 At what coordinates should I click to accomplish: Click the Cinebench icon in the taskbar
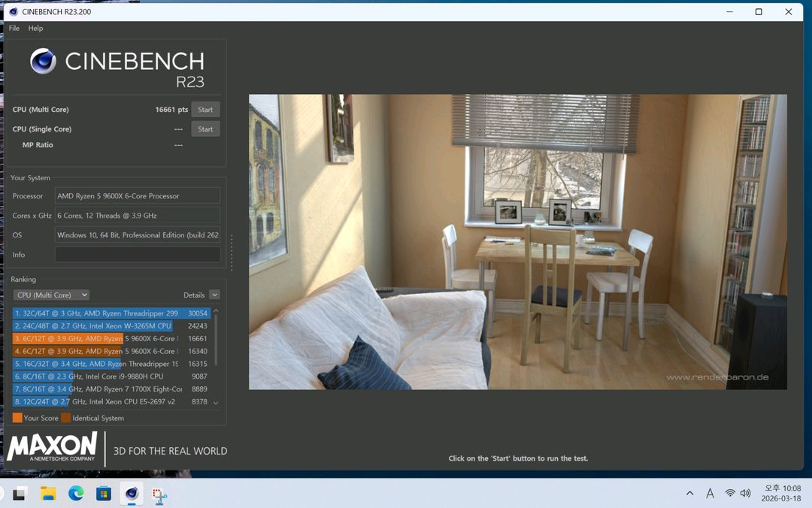[132, 494]
